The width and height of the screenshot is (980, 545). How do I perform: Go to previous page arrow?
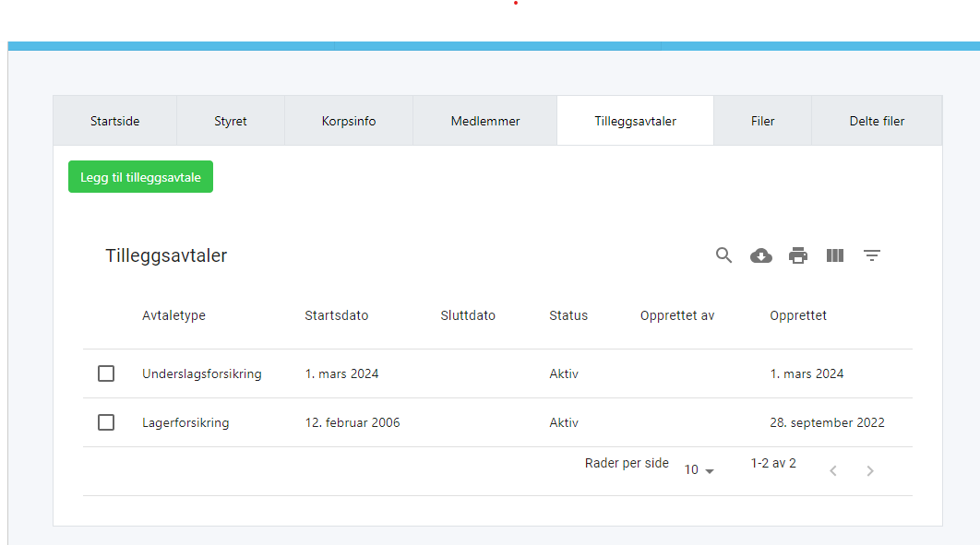[833, 471]
